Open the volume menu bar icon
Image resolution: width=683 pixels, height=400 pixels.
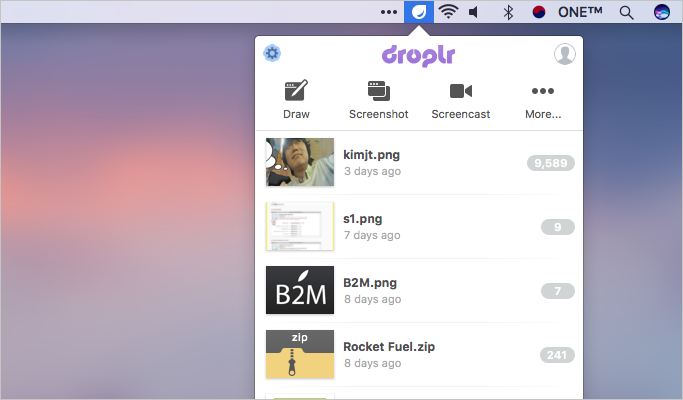[x=473, y=12]
